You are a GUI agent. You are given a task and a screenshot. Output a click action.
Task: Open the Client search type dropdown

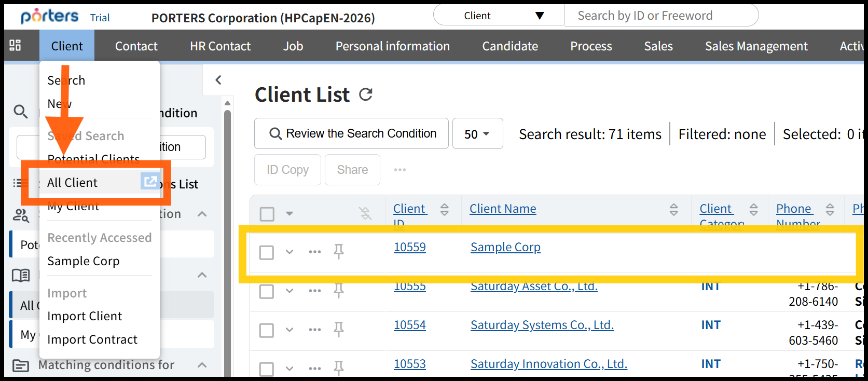pyautogui.click(x=499, y=16)
